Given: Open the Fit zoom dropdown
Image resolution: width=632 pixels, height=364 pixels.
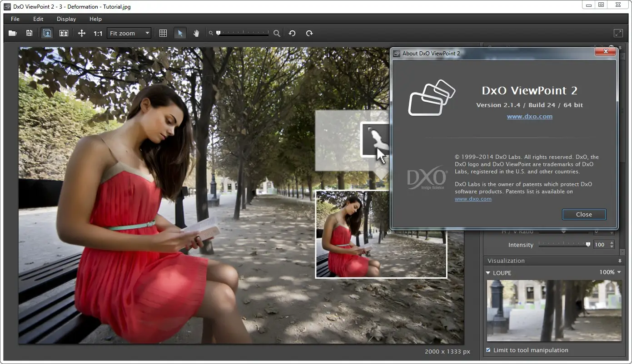Looking at the screenshot, I should coord(129,33).
